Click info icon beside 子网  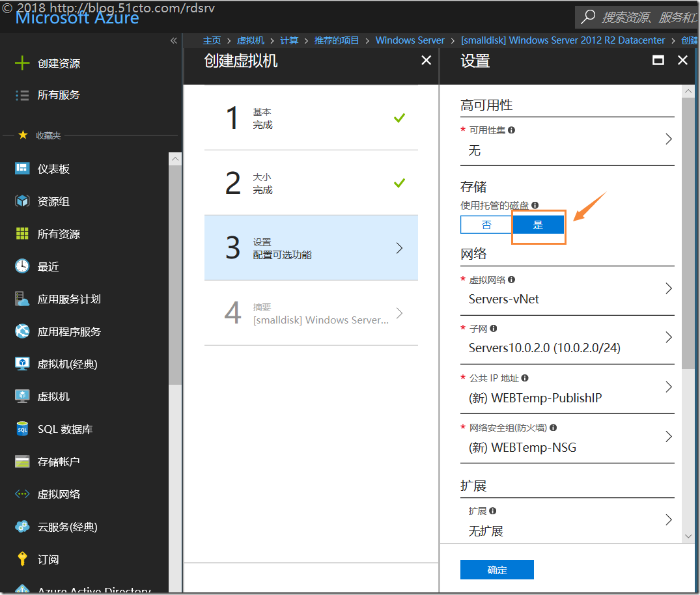pyautogui.click(x=494, y=329)
